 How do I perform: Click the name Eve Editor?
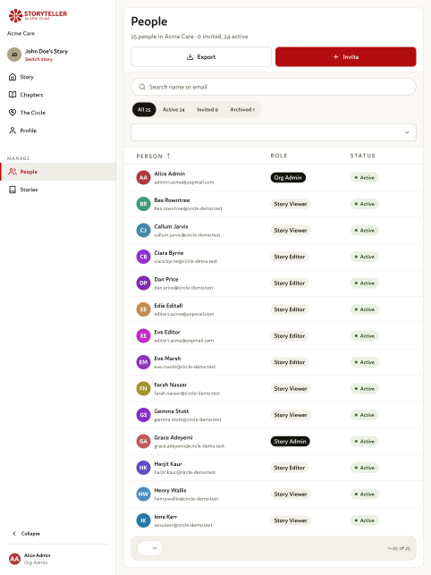tap(167, 332)
